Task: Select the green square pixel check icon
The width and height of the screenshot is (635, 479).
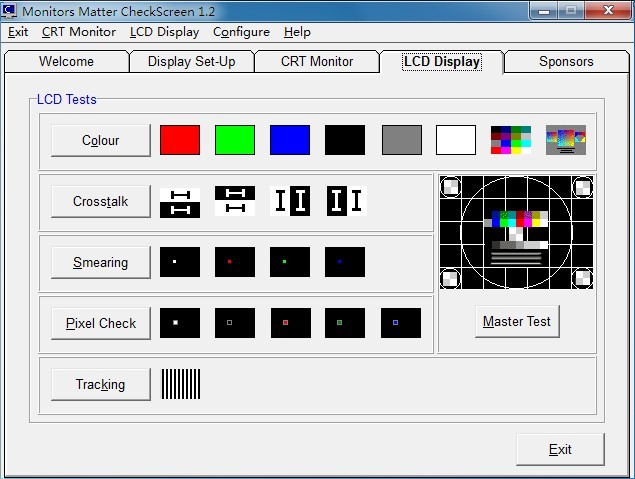Action: 345,323
